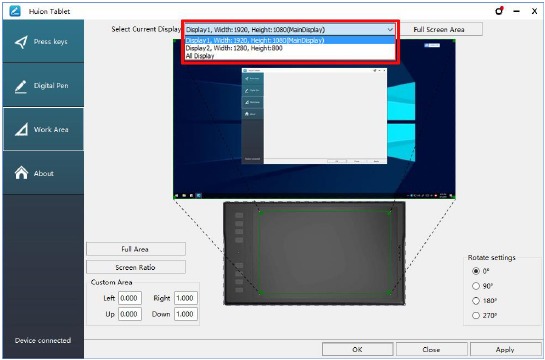Select 90° rotation

476,286
